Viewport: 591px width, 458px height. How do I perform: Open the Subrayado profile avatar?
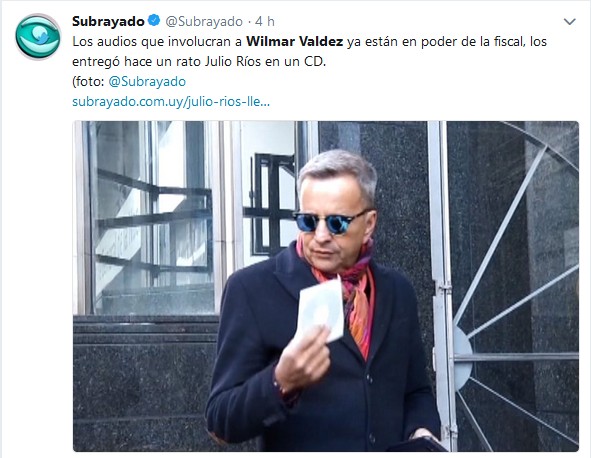[x=38, y=37]
